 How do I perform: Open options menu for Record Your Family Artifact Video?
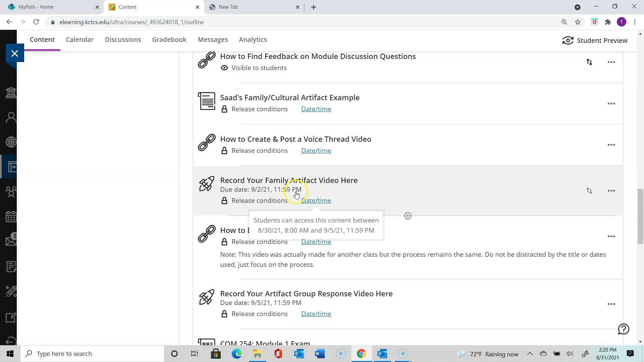point(611,190)
